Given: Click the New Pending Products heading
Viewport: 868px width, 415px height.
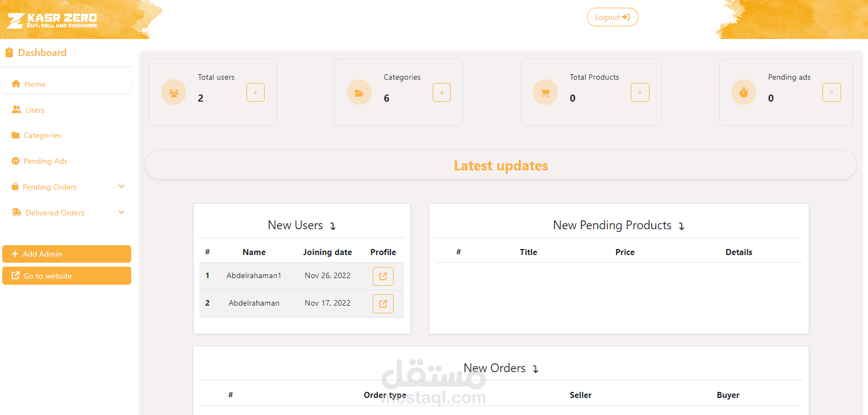Looking at the screenshot, I should pos(612,225).
